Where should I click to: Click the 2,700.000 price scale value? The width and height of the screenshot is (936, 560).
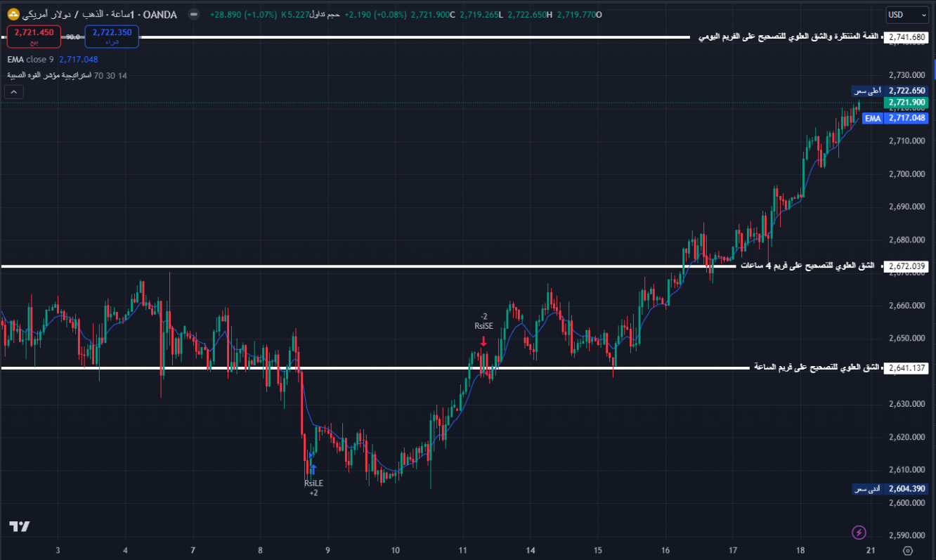pyautogui.click(x=906, y=174)
